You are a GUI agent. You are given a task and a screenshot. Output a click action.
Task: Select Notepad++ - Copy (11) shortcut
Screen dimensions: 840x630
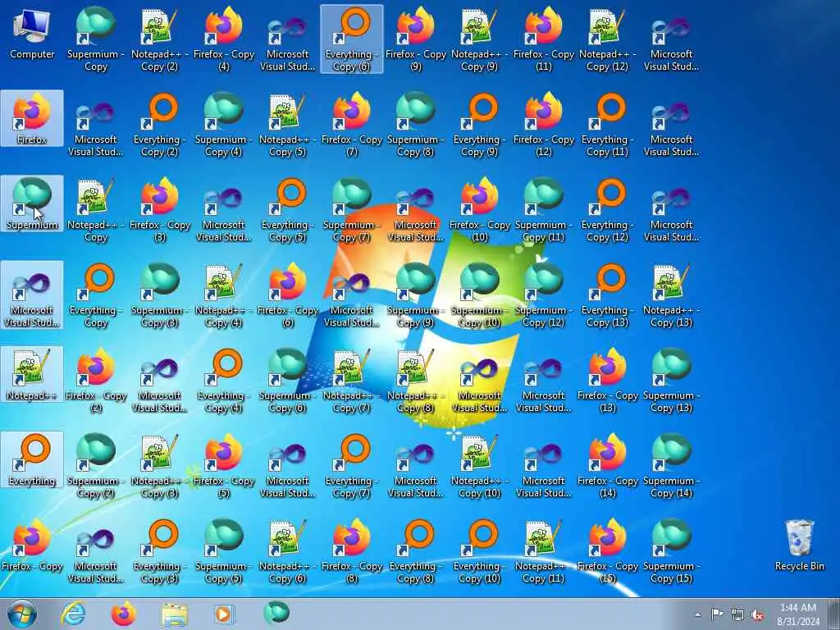pyautogui.click(x=543, y=550)
